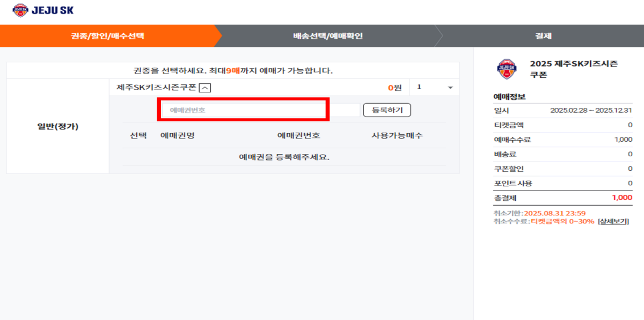Switch to the 결제 step tab
Screen dimensions: 644x320
pos(543,37)
